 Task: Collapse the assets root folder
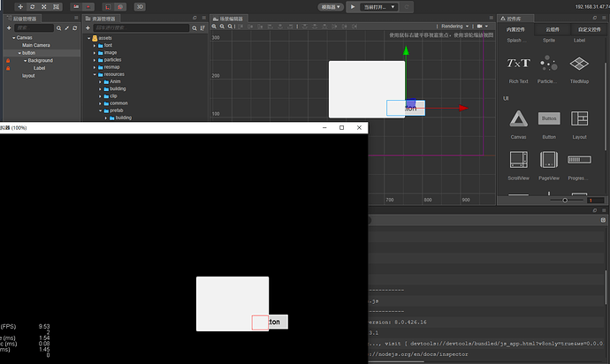point(89,38)
